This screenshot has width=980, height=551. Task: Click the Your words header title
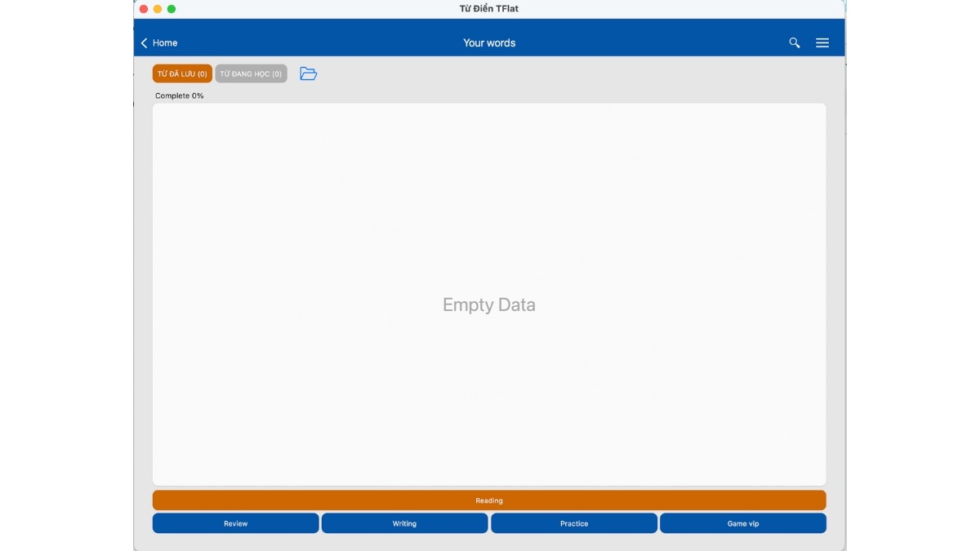click(489, 43)
